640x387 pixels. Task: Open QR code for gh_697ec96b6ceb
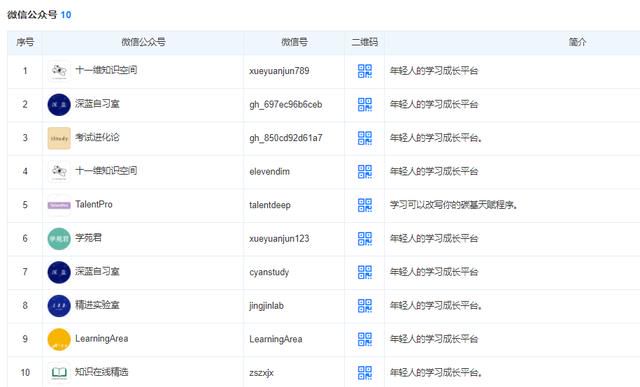point(364,105)
